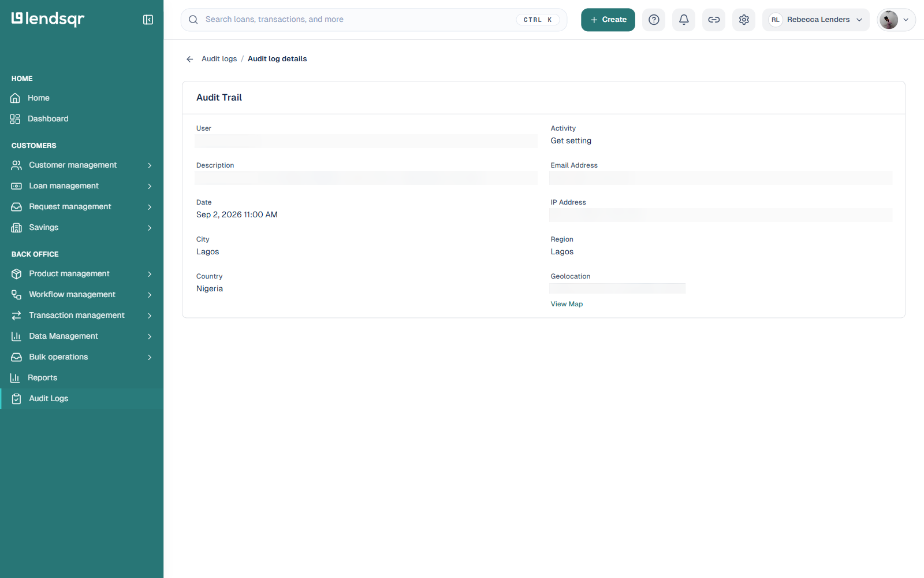Open Savings menu item
The height and width of the screenshot is (578, 924).
pos(81,228)
